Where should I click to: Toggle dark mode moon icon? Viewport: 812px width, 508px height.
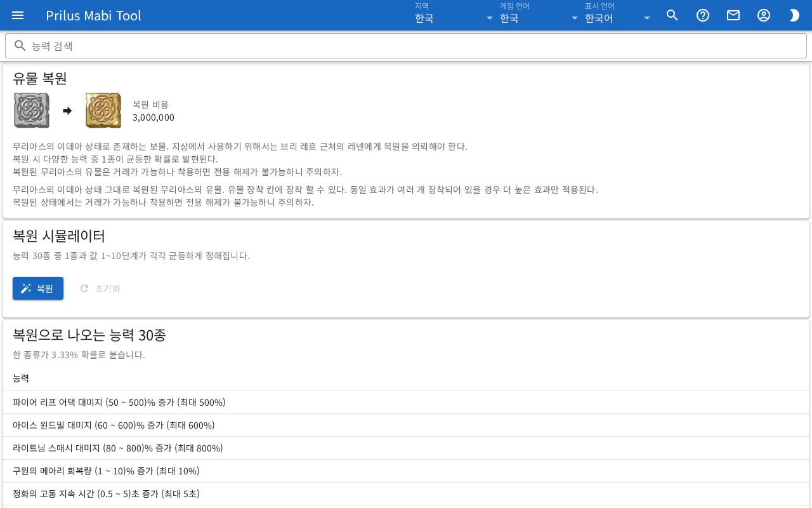(794, 15)
